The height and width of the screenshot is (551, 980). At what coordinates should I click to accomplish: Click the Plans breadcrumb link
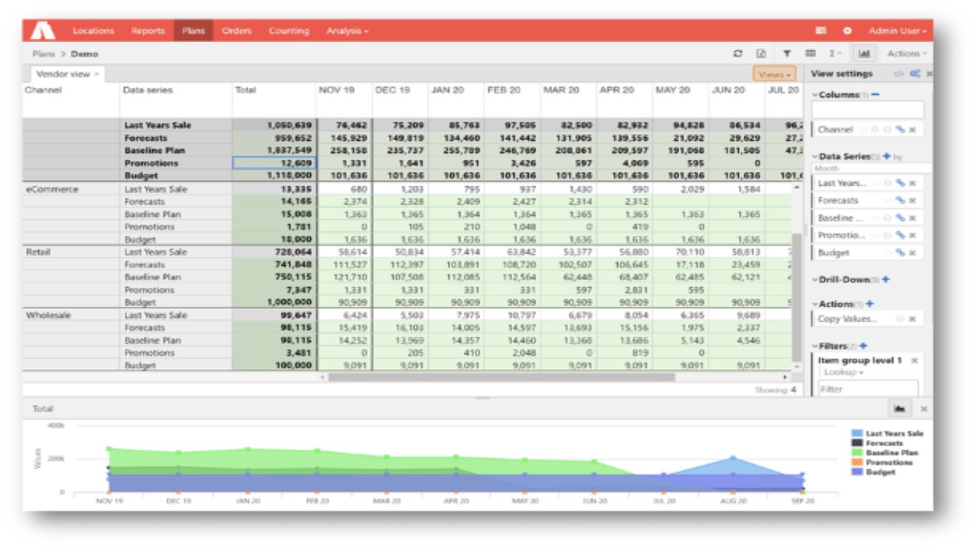pos(44,54)
